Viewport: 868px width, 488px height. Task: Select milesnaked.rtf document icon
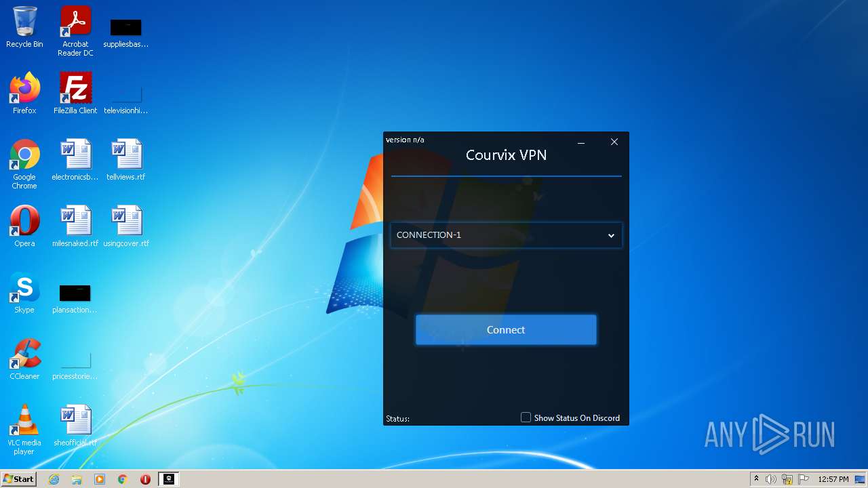pos(75,226)
